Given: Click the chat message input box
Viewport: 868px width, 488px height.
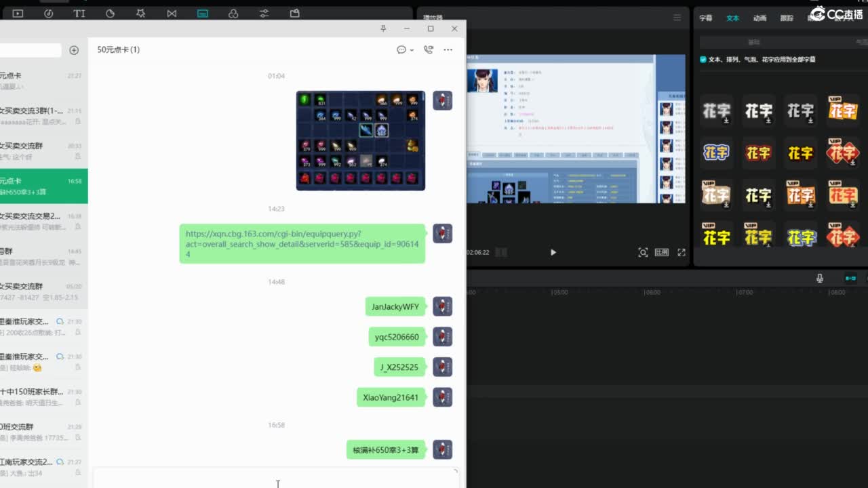Looking at the screenshot, I should (x=276, y=478).
